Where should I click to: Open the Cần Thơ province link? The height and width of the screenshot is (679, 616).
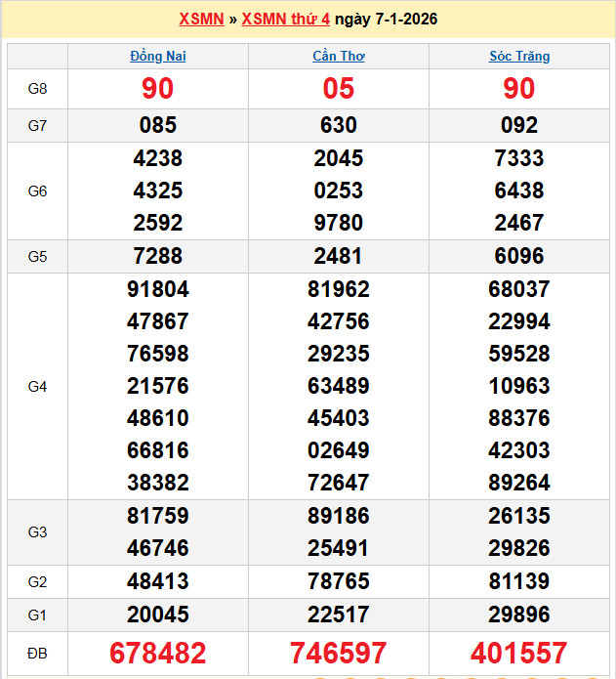coord(338,56)
